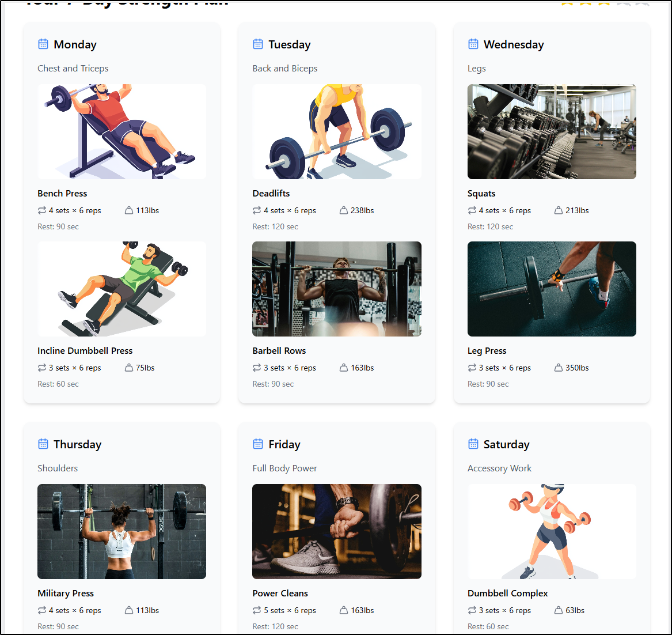672x635 pixels.
Task: Click the Leg Press exercise title
Action: [487, 351]
